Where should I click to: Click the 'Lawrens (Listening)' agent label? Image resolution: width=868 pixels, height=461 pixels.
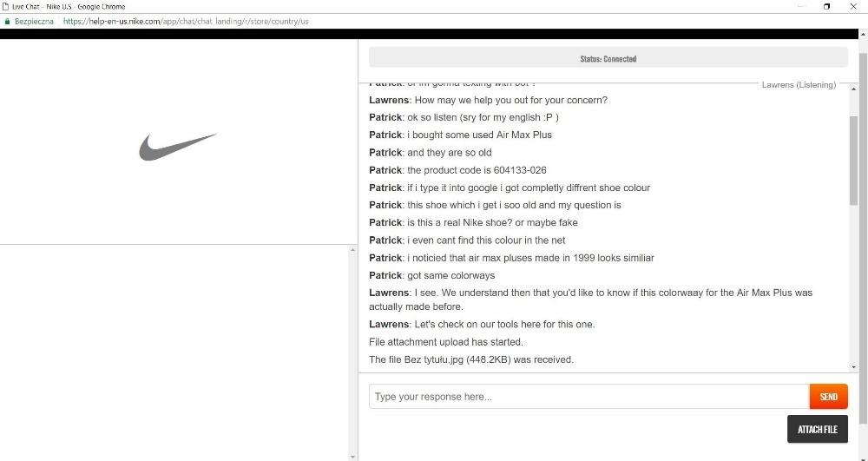click(x=799, y=85)
